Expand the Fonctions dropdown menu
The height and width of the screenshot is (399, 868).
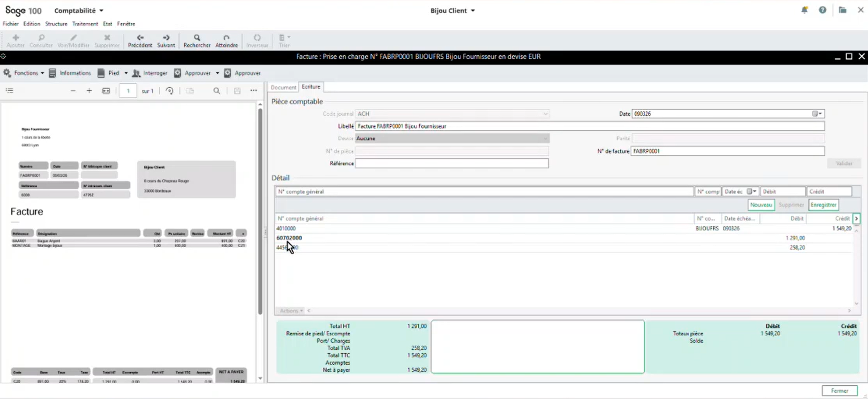[x=24, y=73]
